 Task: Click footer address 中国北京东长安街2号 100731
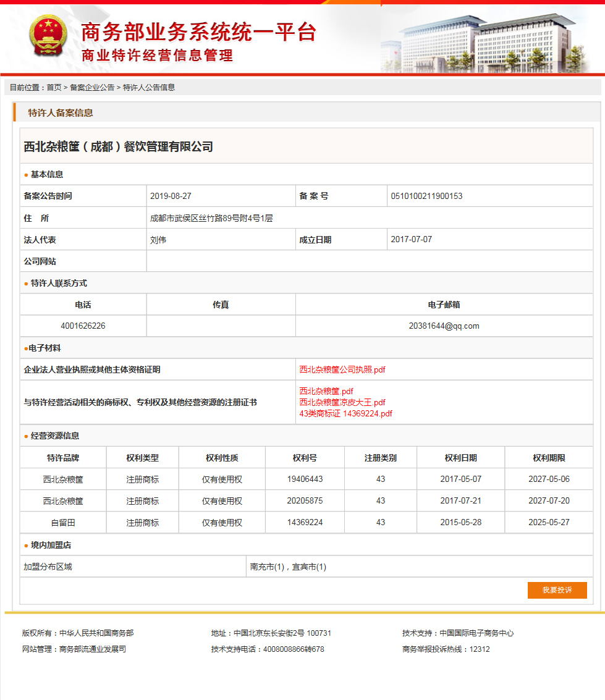[x=282, y=633]
